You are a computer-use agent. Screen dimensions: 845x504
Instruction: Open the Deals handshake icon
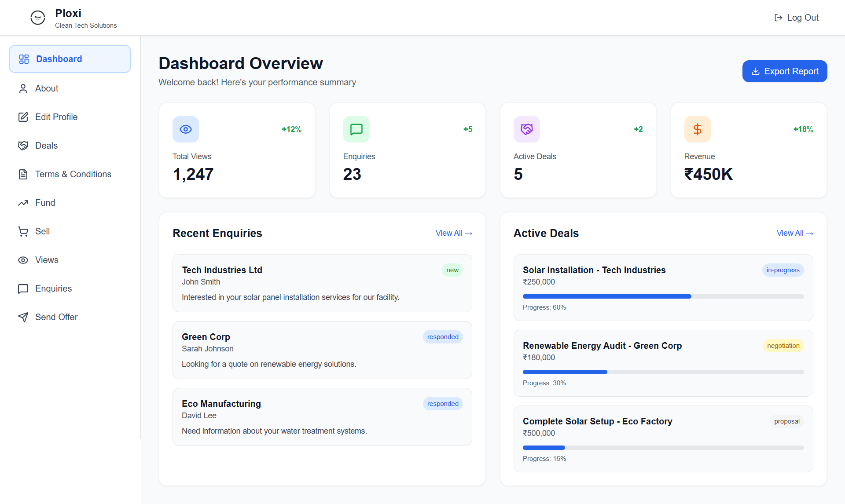point(23,145)
